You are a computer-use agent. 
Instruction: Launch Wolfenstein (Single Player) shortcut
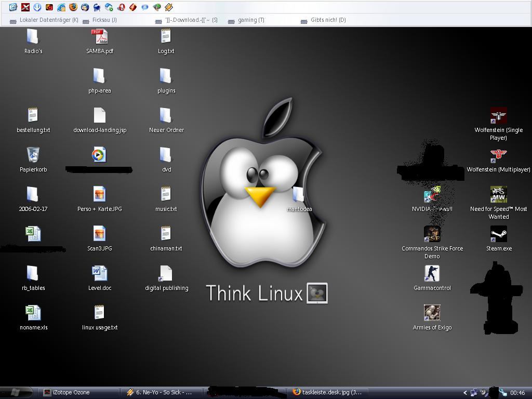click(x=498, y=124)
